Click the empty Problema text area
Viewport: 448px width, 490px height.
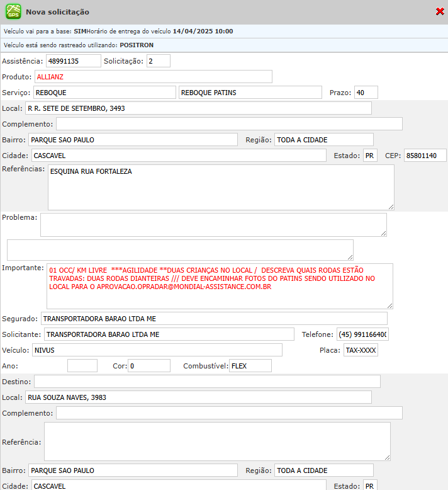tap(213, 224)
